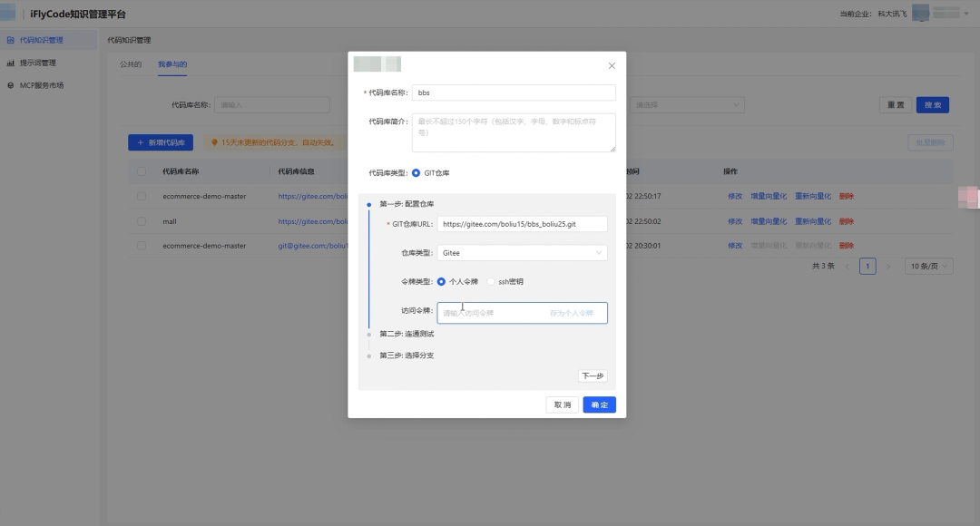Open 代码知识管理 via its sidebar icon

click(x=11, y=39)
